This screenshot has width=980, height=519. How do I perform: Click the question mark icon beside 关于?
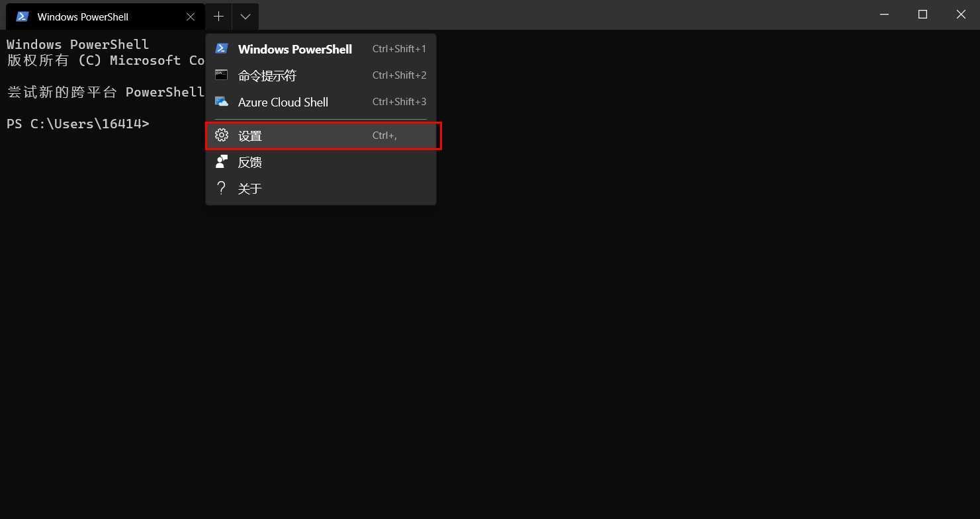click(222, 188)
